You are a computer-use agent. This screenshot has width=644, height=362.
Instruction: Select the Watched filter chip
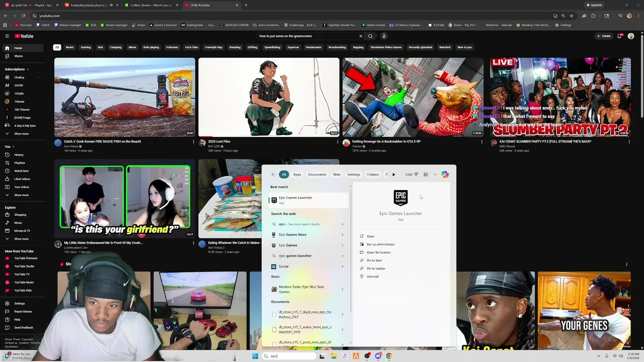point(445,47)
